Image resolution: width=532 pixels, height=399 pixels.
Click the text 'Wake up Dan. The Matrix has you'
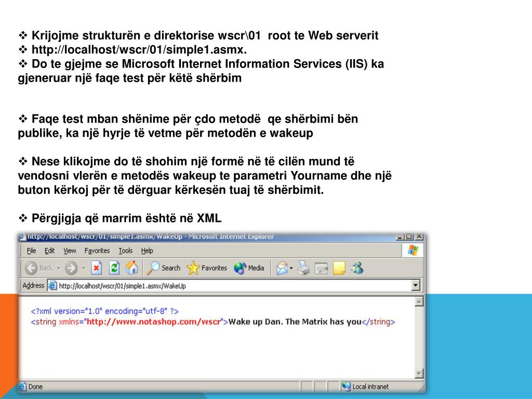295,322
